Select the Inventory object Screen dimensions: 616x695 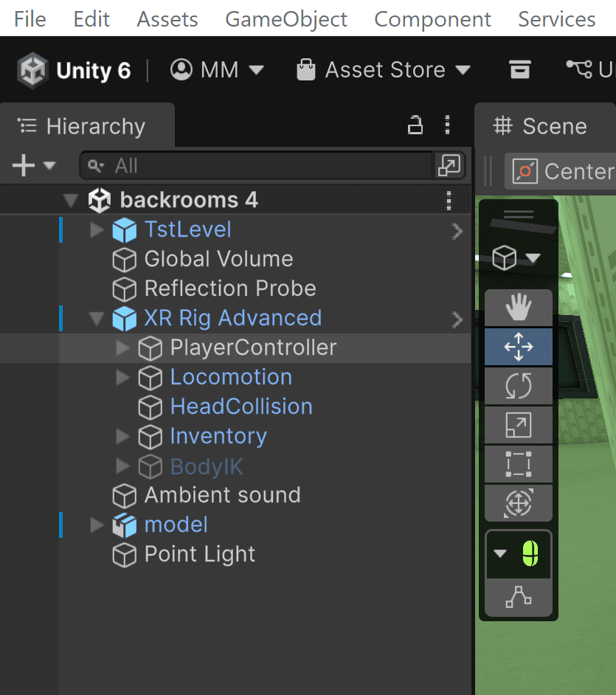(218, 437)
